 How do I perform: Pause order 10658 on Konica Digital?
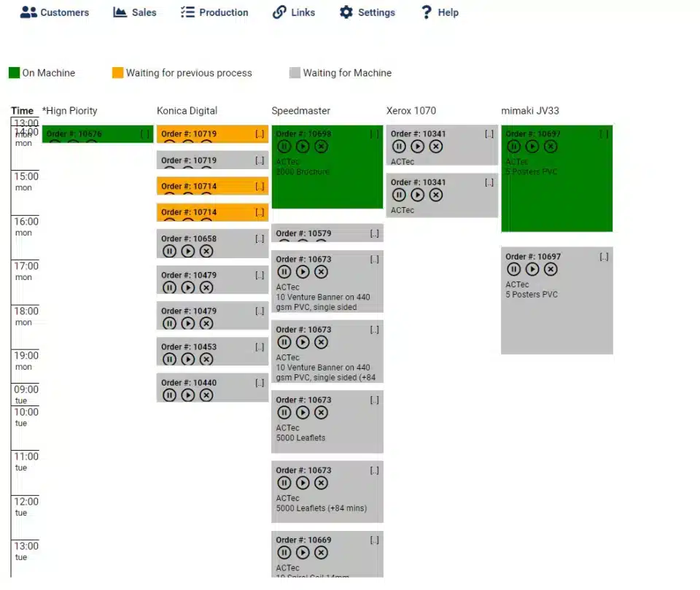(x=169, y=251)
